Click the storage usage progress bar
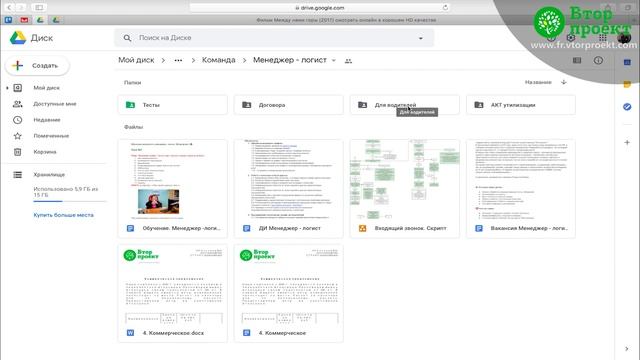This screenshot has width=640, height=360. pos(70,201)
